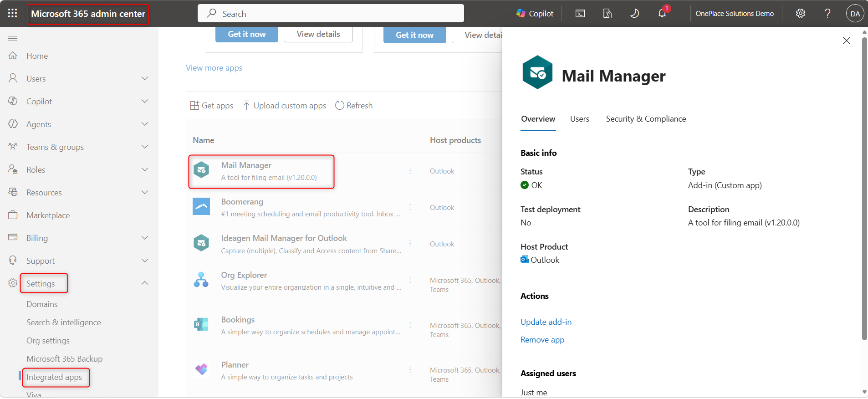The image size is (868, 399).
Task: Switch to the Users tab in panel
Action: (x=579, y=119)
